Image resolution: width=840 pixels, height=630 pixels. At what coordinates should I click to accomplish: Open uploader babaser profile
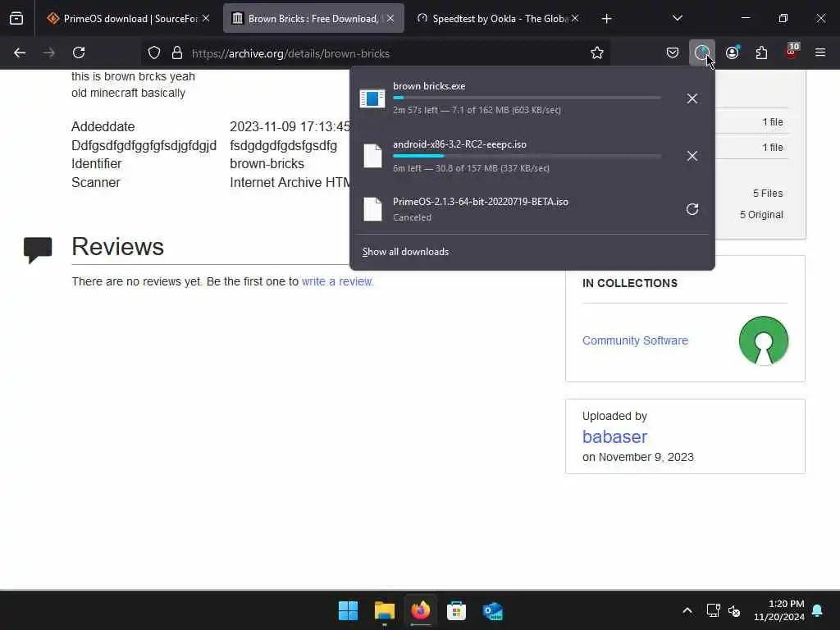(x=614, y=436)
